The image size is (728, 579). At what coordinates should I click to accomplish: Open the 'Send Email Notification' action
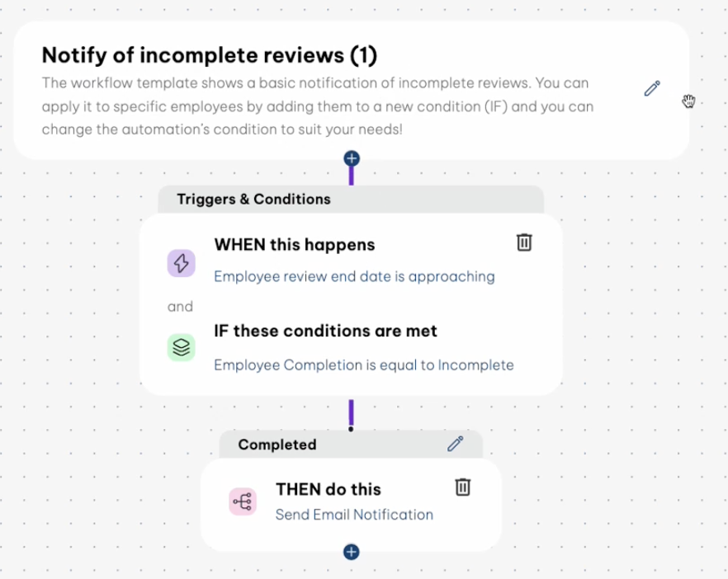[x=354, y=515]
